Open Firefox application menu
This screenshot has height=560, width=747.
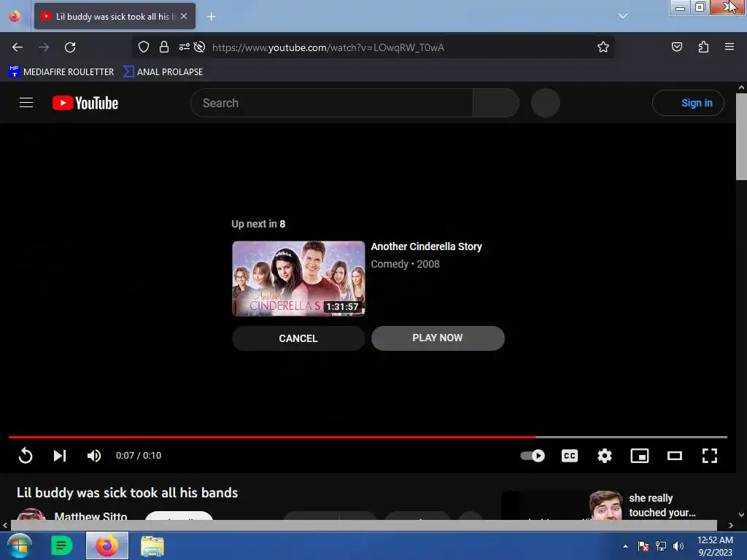pyautogui.click(x=729, y=47)
